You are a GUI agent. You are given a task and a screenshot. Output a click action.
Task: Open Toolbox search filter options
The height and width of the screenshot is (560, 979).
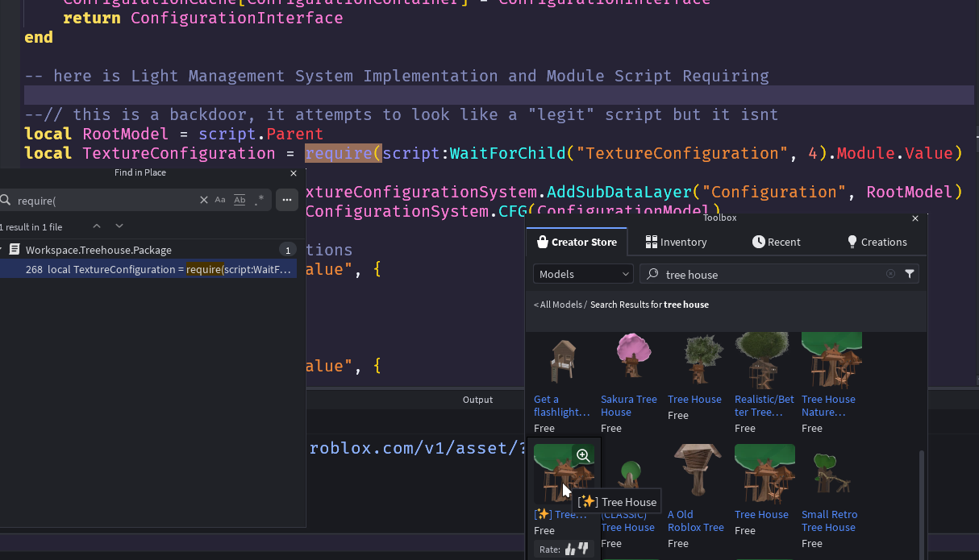(910, 274)
